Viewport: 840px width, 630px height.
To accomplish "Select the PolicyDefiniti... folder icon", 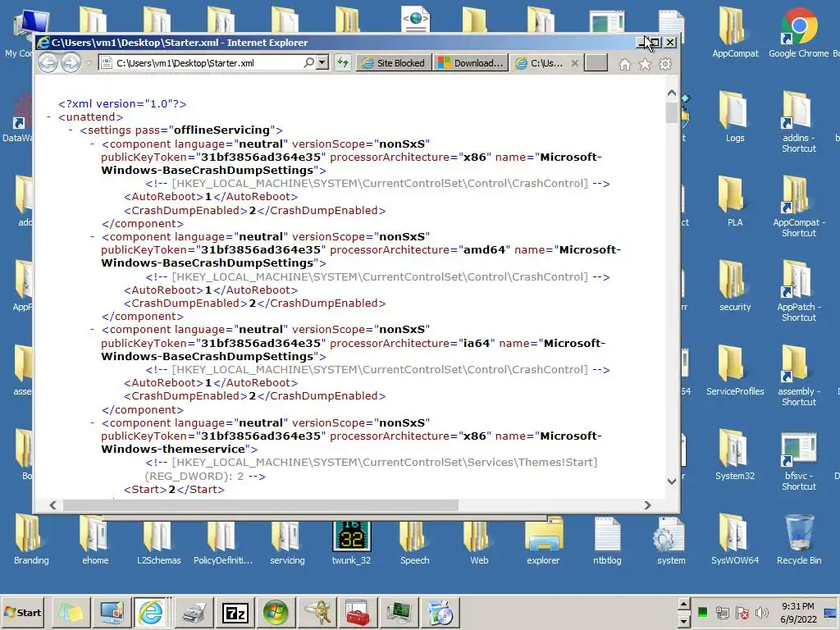I will click(223, 540).
